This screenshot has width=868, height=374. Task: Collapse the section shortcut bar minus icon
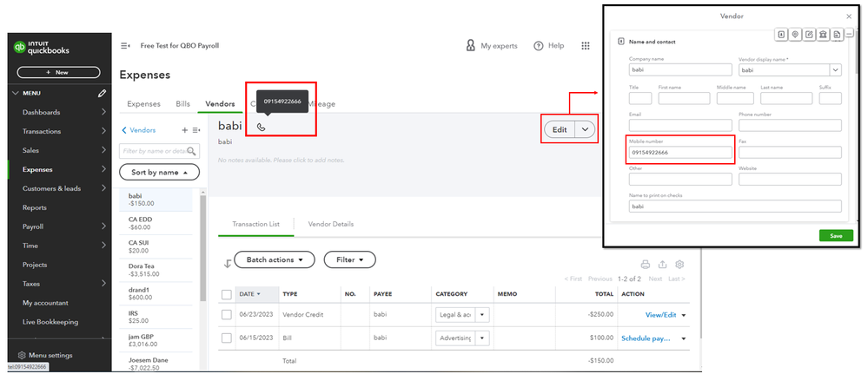pyautogui.click(x=850, y=35)
